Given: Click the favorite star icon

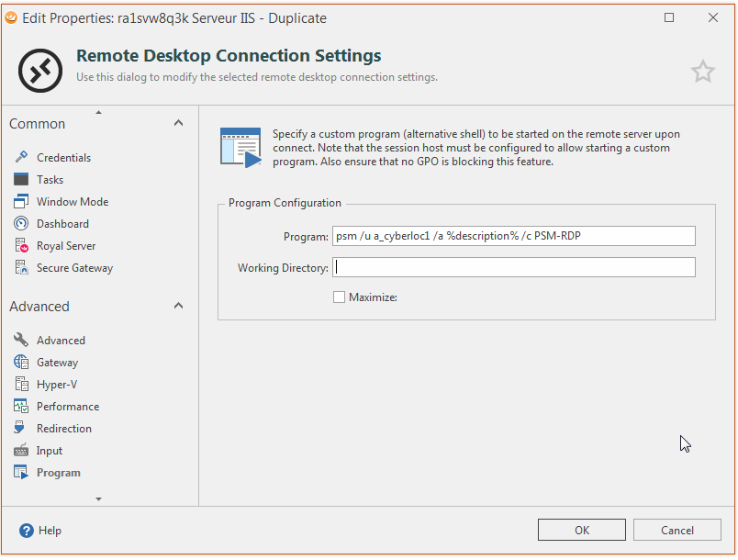Looking at the screenshot, I should tap(702, 72).
